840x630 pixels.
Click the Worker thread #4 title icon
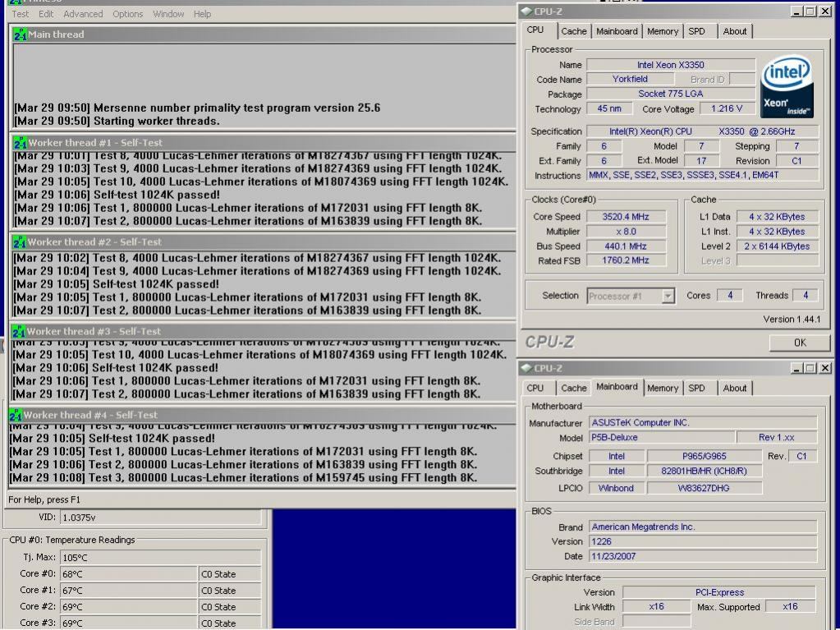click(x=16, y=415)
